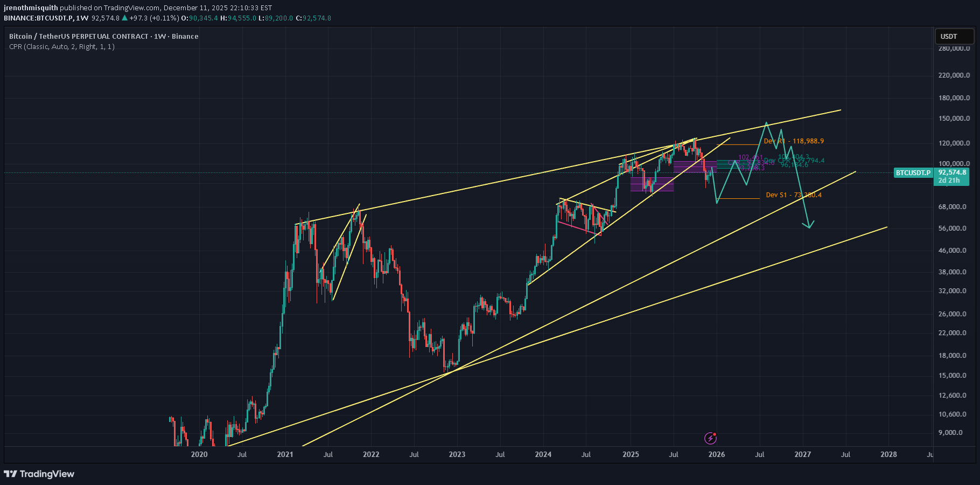Click the lightning bolt event marker
The height and width of the screenshot is (485, 980).
[x=710, y=438]
